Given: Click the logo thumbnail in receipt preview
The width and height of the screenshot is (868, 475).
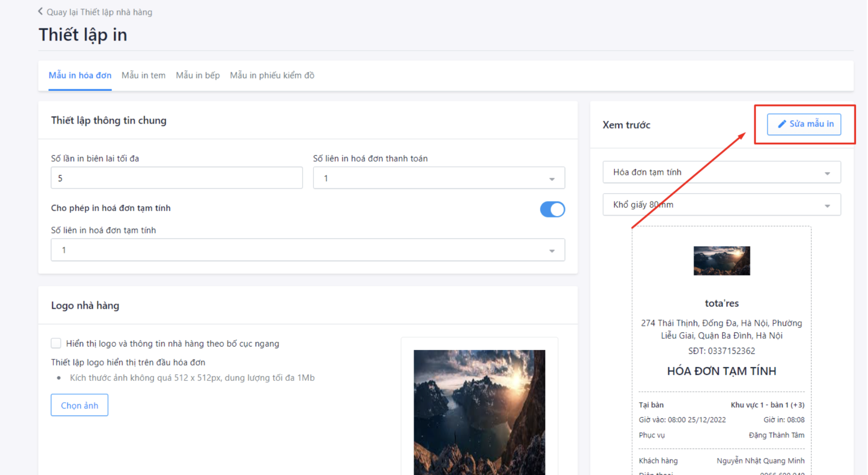Looking at the screenshot, I should 722,261.
